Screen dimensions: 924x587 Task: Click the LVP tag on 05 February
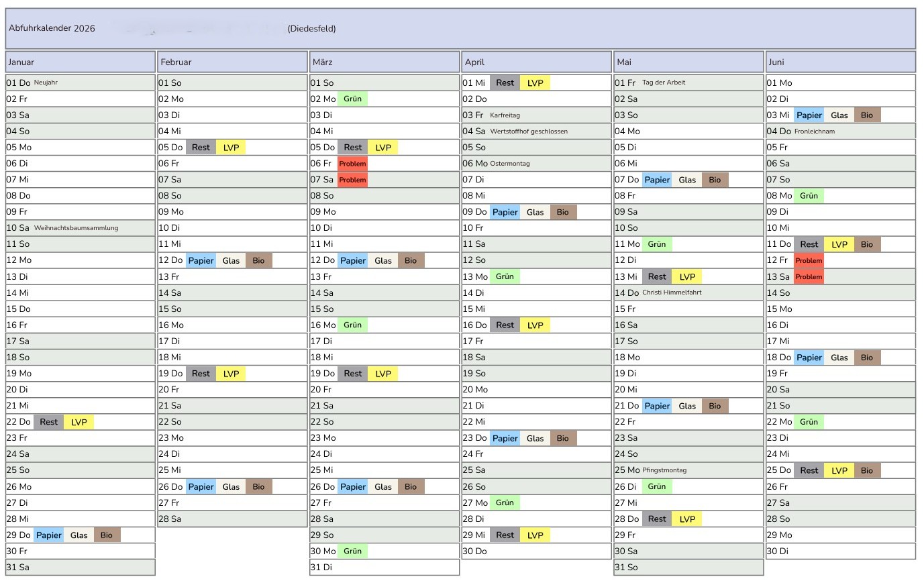point(231,148)
